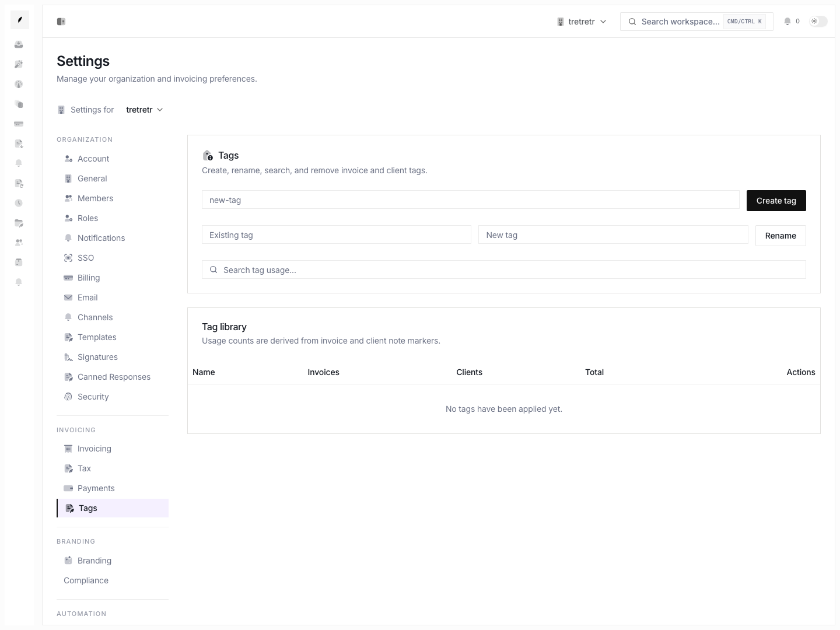This screenshot has height=630, width=840.
Task: Expand the Settings for tretretr selector
Action: pyautogui.click(x=144, y=110)
